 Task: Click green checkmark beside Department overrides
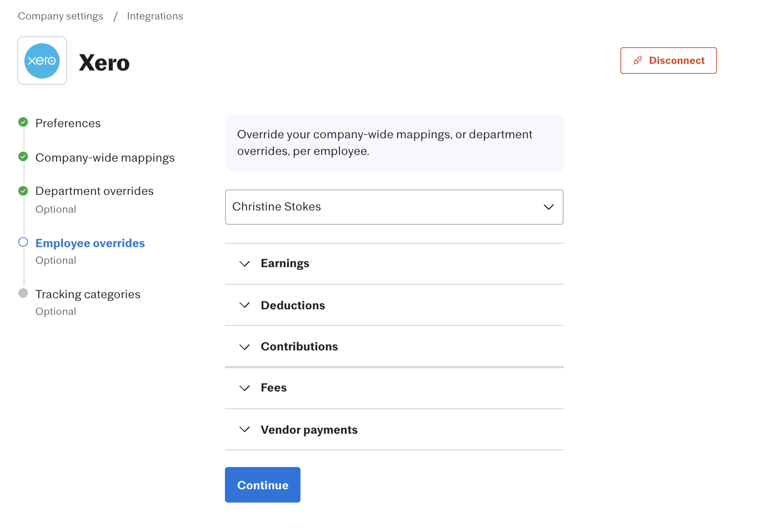pyautogui.click(x=23, y=191)
